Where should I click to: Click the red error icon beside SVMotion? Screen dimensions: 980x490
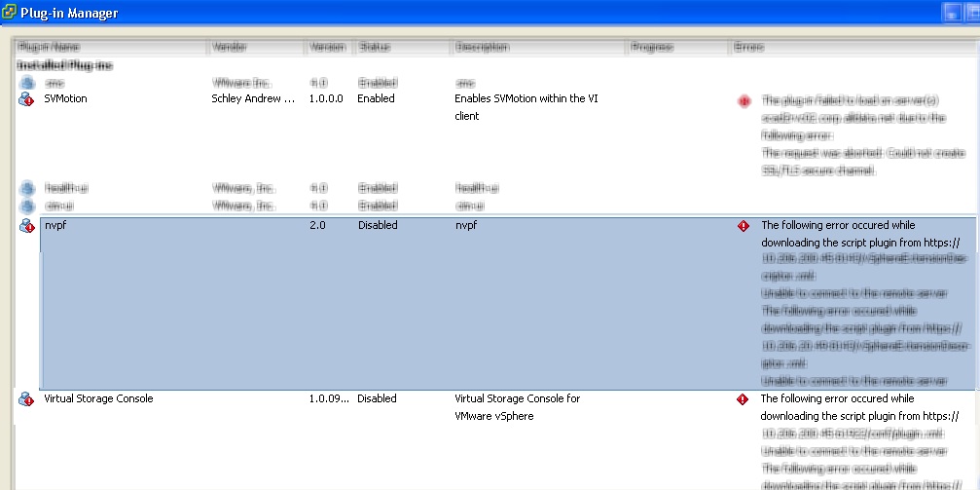(744, 100)
